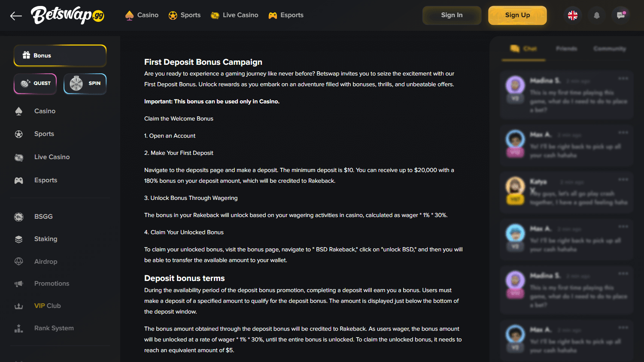The width and height of the screenshot is (644, 362).
Task: Click Sports in the top navigation
Action: (185, 15)
